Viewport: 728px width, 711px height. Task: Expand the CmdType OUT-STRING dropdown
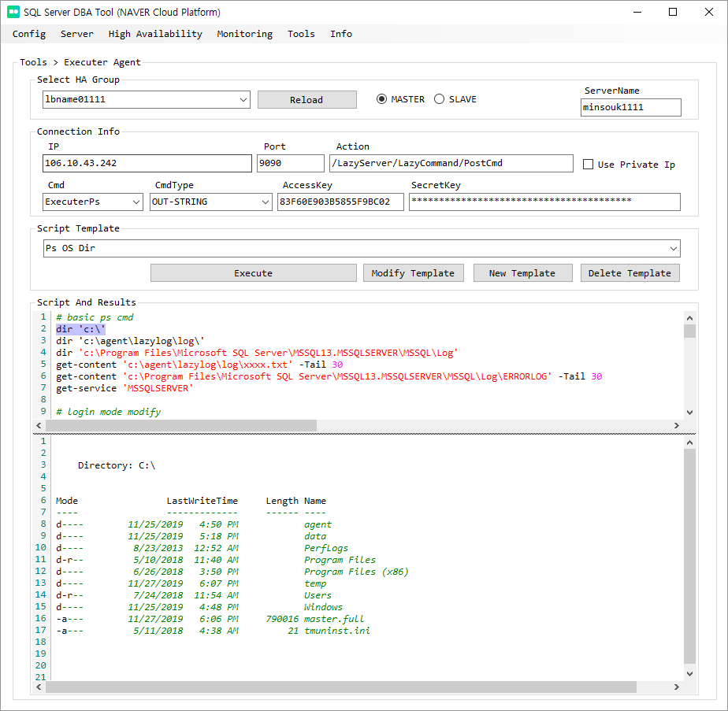pos(265,202)
